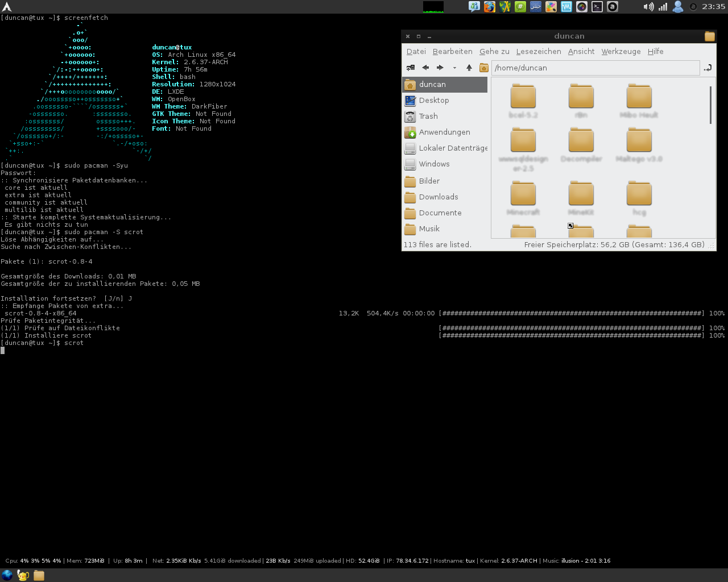This screenshot has height=582, width=728.
Task: Click the back arrow in file manager
Action: pyautogui.click(x=425, y=68)
